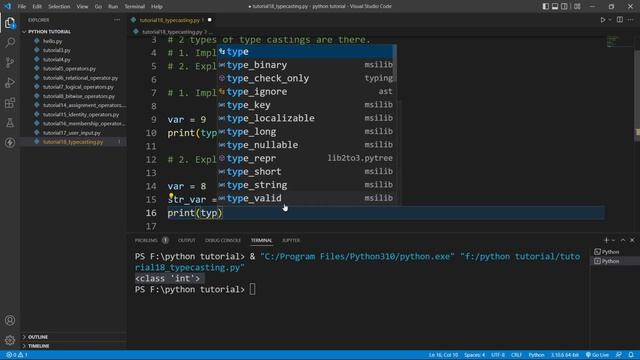Viewport: 640px width, 360px height.
Task: Click the suggestion list scrollbar
Action: (395, 63)
